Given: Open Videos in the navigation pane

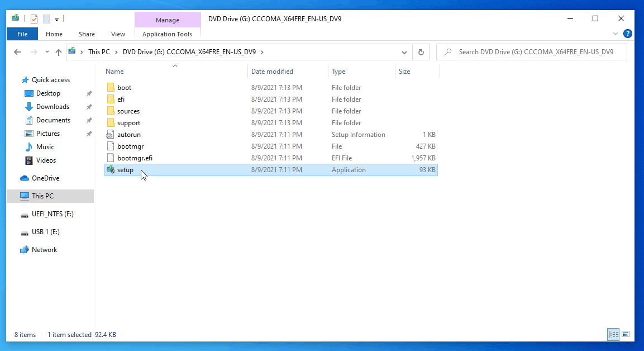Looking at the screenshot, I should [x=46, y=160].
